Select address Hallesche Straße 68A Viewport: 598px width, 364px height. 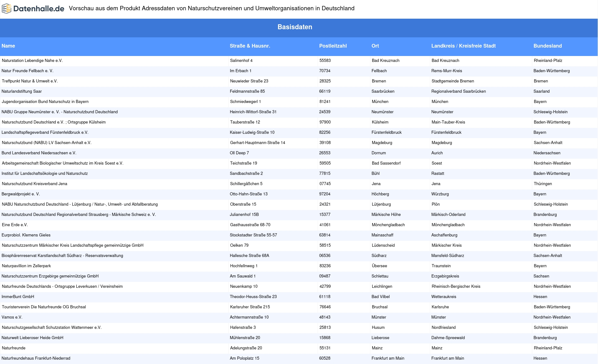click(249, 256)
